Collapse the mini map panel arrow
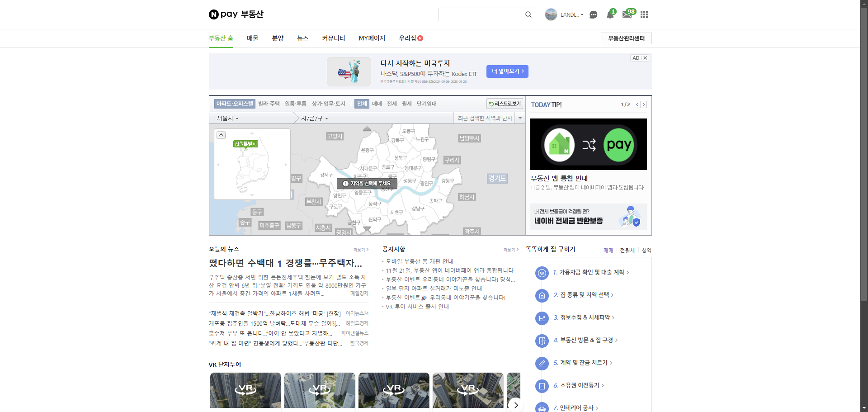Viewport: 868px width, 412px height. pyautogui.click(x=221, y=135)
